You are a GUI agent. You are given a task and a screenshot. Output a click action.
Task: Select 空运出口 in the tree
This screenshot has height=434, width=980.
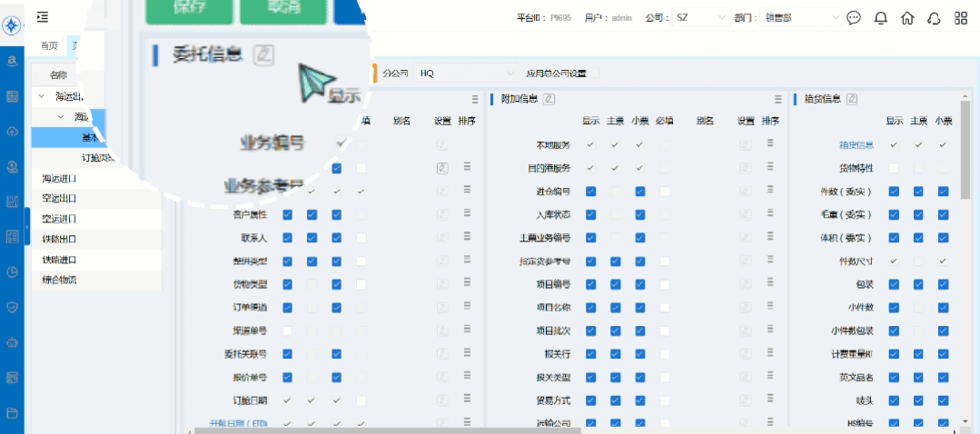tap(59, 199)
